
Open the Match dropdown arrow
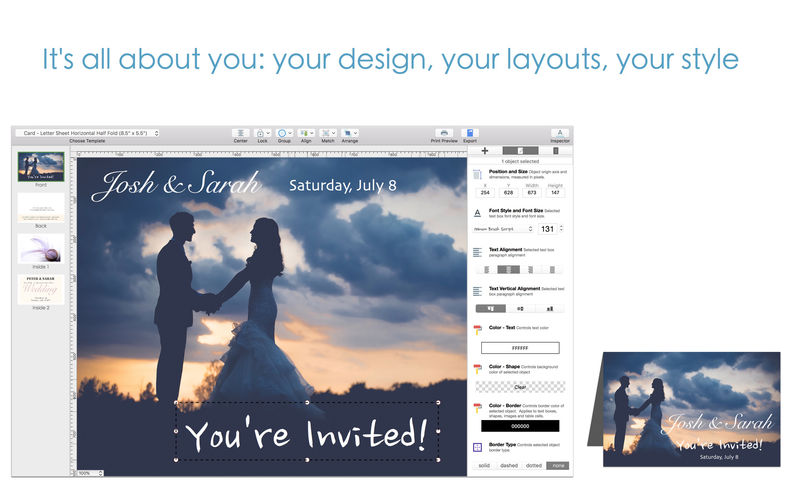[334, 133]
